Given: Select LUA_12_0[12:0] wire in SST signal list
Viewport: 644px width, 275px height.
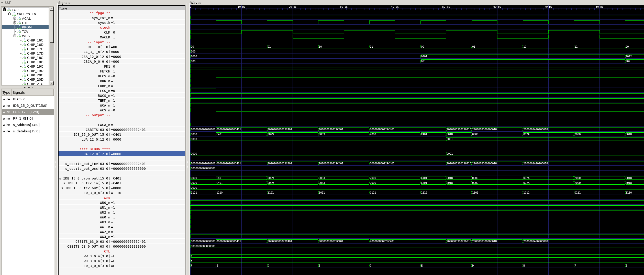Looking at the screenshot, I should [28, 112].
